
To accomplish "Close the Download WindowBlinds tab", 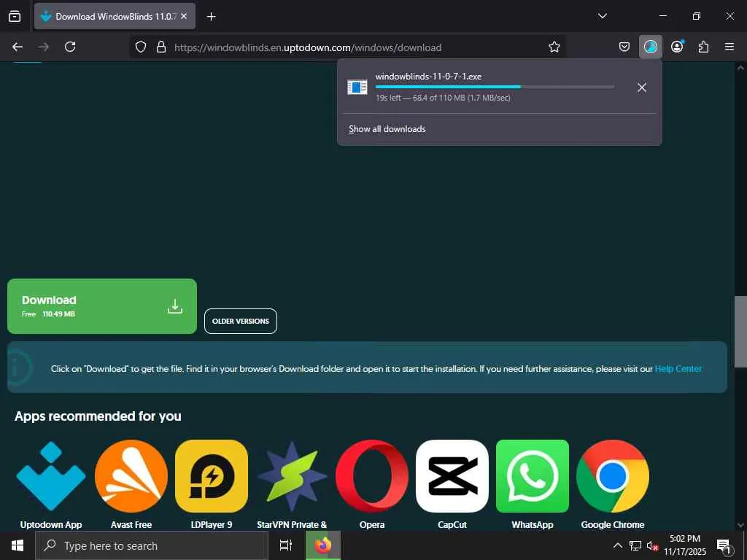I will coord(184,16).
